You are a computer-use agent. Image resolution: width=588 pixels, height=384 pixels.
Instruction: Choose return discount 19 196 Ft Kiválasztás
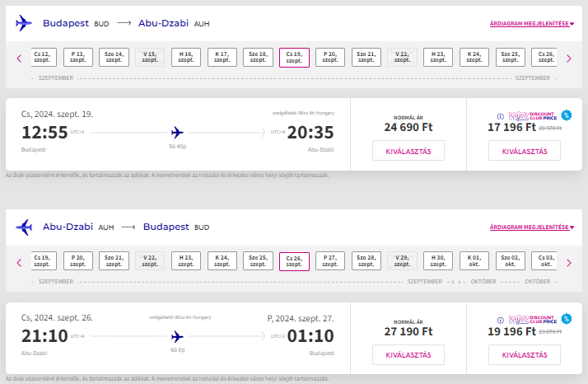click(x=524, y=354)
